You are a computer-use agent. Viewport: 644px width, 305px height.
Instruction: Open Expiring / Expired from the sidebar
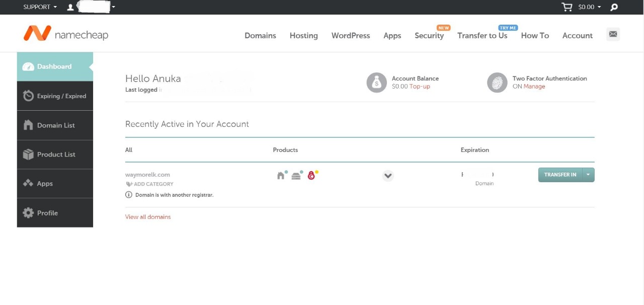click(55, 96)
